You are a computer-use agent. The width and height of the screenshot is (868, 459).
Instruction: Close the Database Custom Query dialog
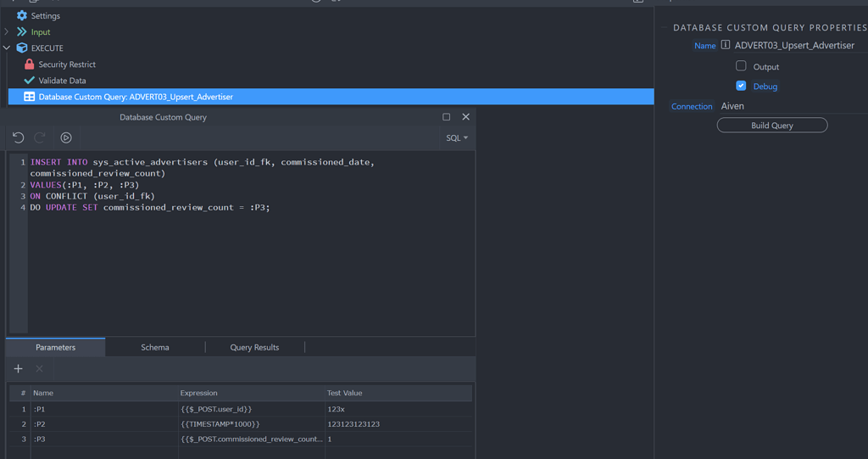point(465,117)
